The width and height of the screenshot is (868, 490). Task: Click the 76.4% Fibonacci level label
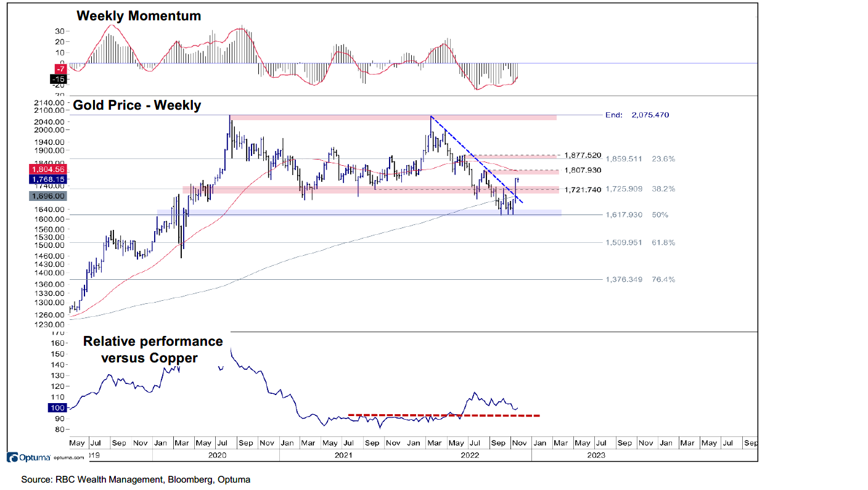coord(663,279)
